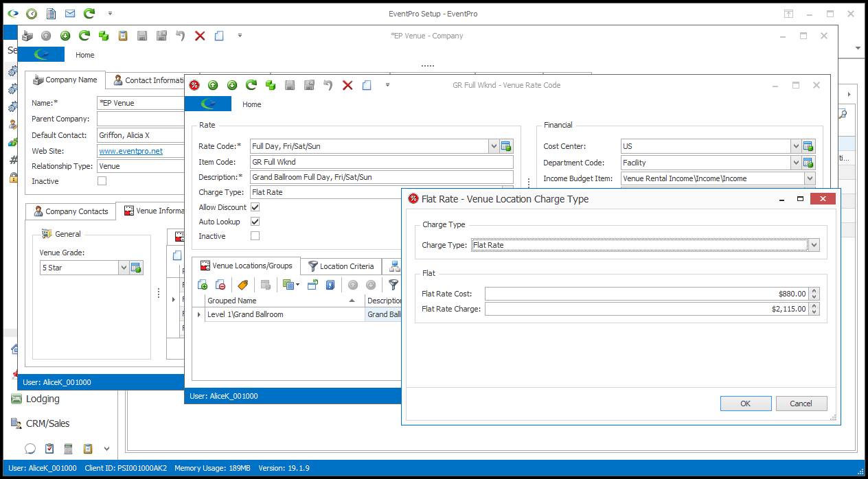This screenshot has width=868, height=479.
Task: Cancel the Flat Rate dialog
Action: pyautogui.click(x=801, y=404)
